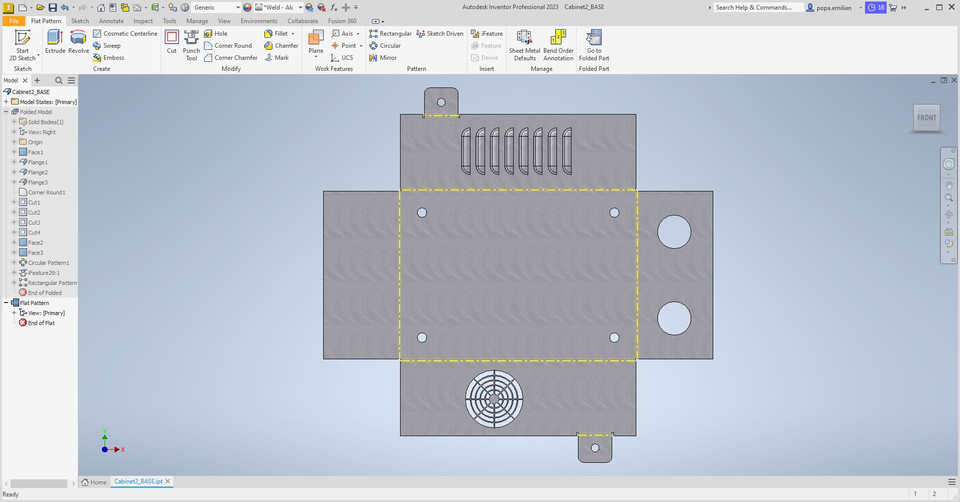Collapse the Folded Model node

(x=6, y=112)
